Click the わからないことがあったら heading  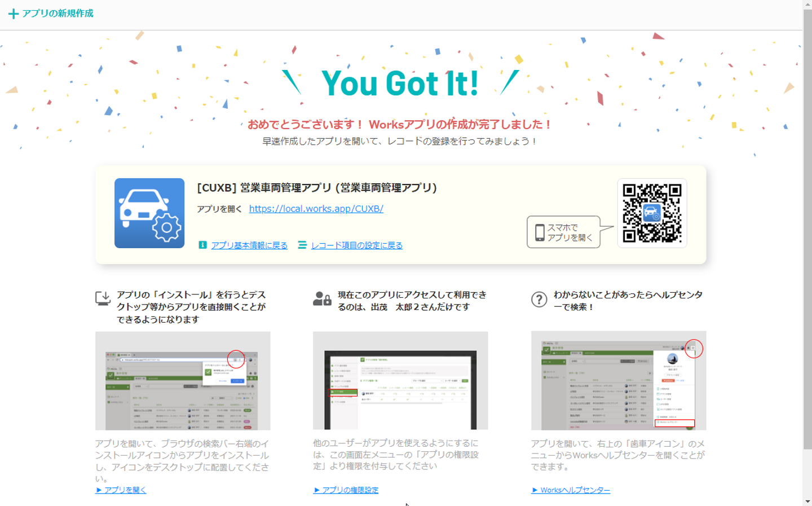628,301
